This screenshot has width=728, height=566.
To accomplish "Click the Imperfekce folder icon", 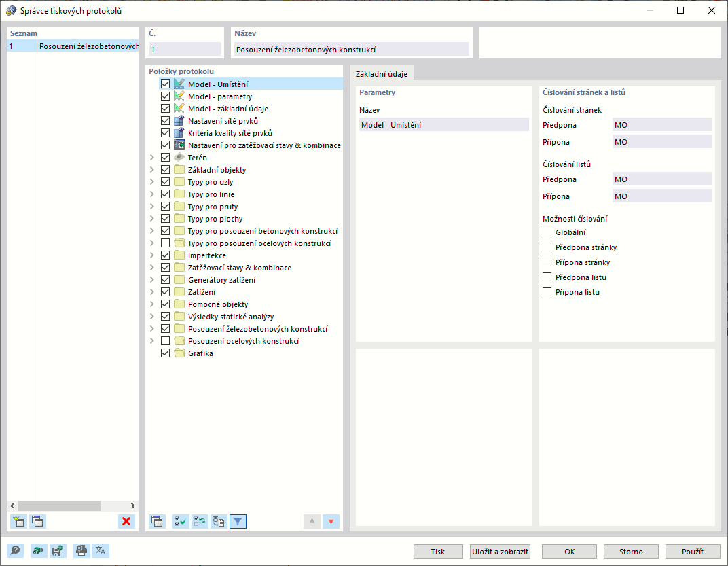I will [179, 255].
